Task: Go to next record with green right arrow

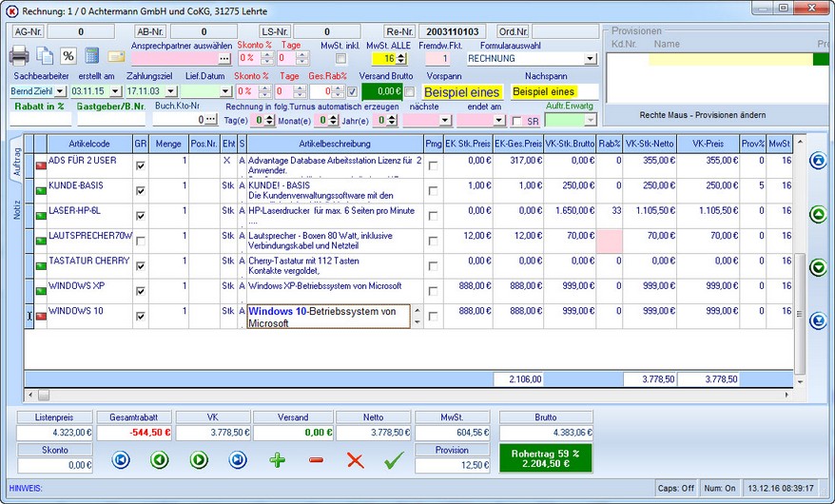Action: [x=199, y=459]
